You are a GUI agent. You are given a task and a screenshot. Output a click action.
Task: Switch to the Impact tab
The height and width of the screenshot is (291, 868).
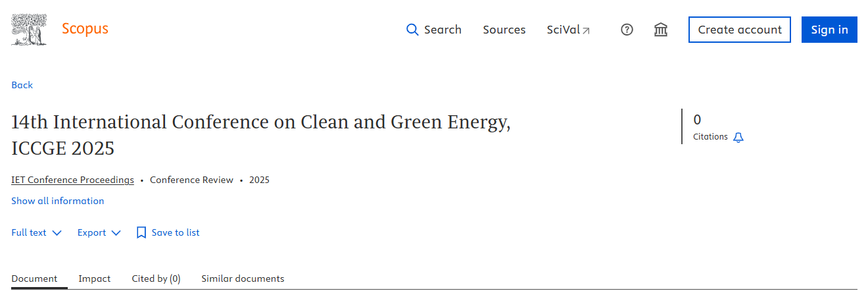pos(95,278)
